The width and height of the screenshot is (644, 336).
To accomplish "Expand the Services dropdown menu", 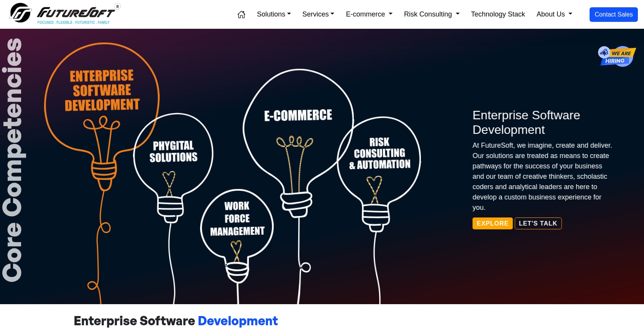I will click(x=318, y=14).
